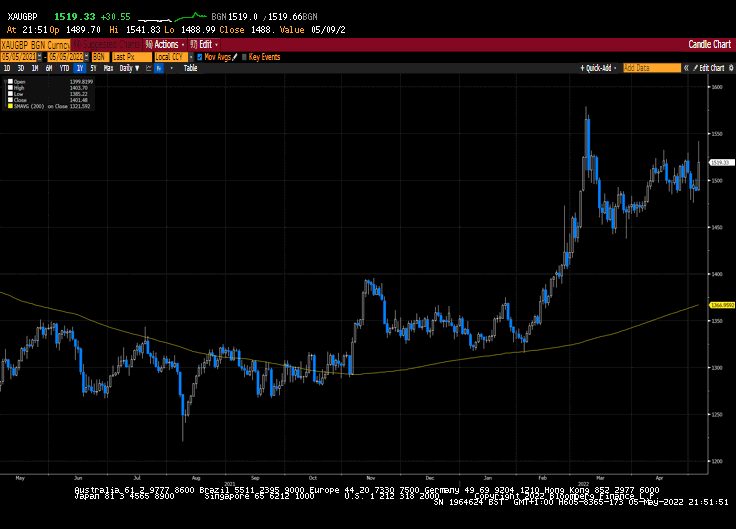Image resolution: width=736 pixels, height=529 pixels.
Task: Select the 1D time range tab
Action: 7,68
